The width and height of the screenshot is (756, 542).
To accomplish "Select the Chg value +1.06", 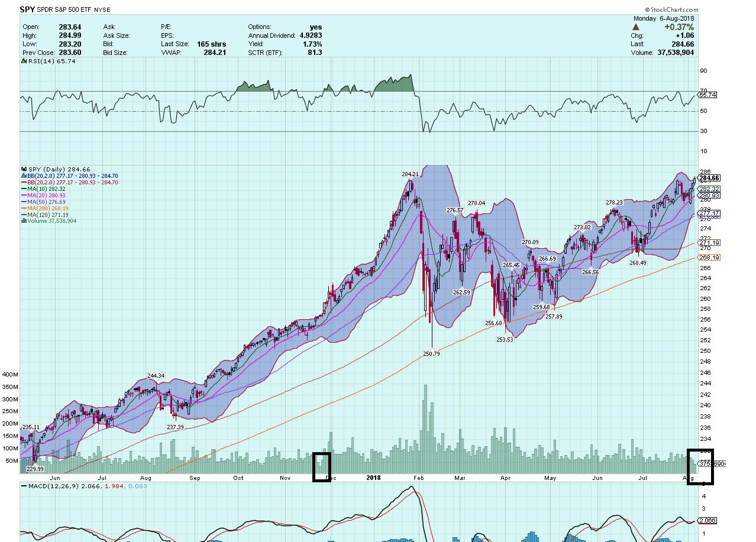I will [685, 36].
